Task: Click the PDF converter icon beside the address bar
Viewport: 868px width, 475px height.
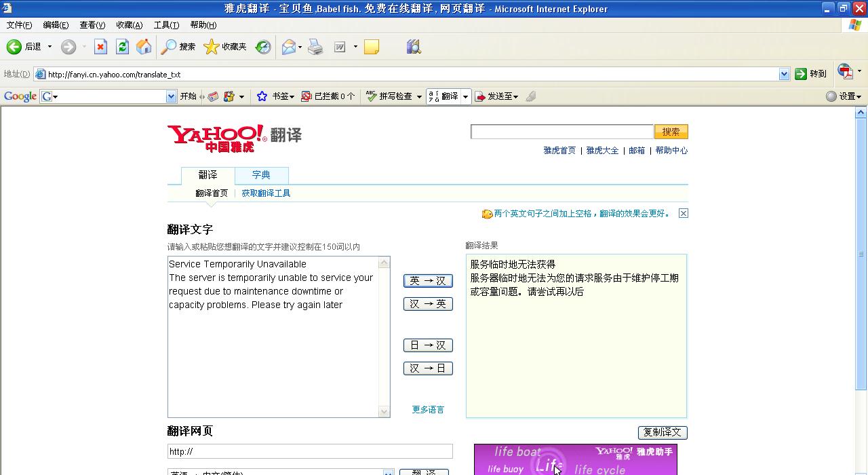Action: [845, 71]
